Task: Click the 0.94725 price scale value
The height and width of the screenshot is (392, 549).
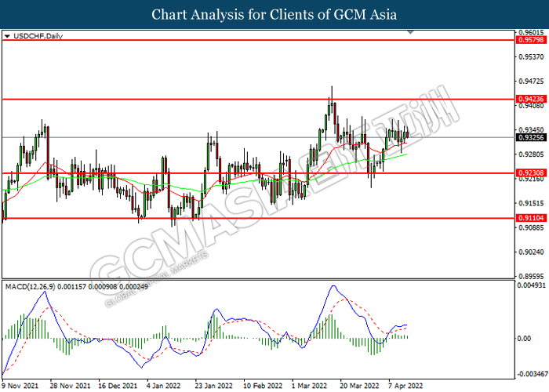Action: (531, 82)
